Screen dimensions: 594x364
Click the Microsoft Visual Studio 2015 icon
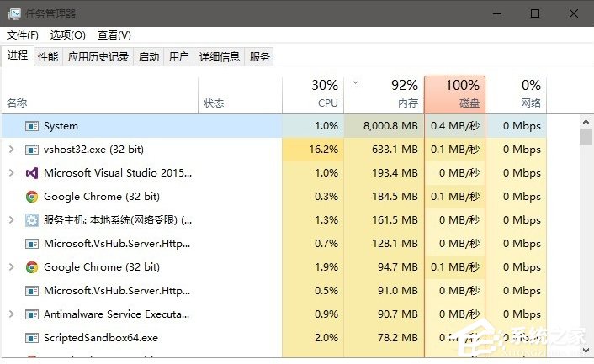coord(32,173)
